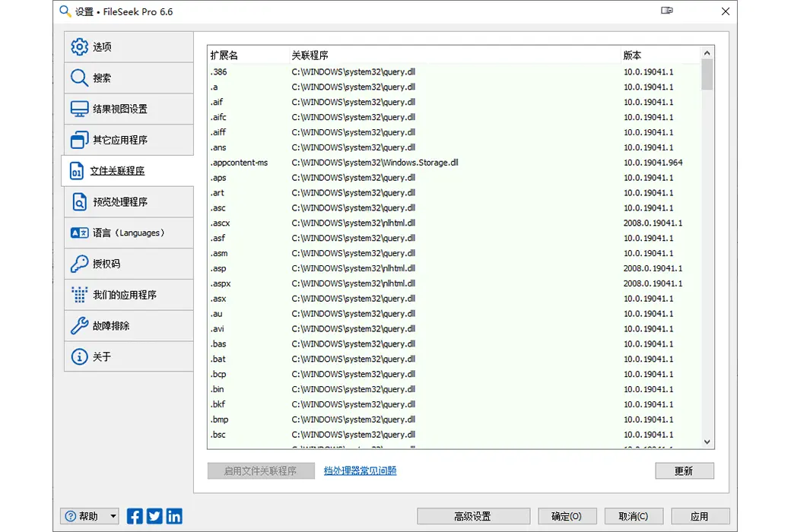Click the vertical scrollbar thumb
Screen dimensions: 791x532
tap(707, 74)
